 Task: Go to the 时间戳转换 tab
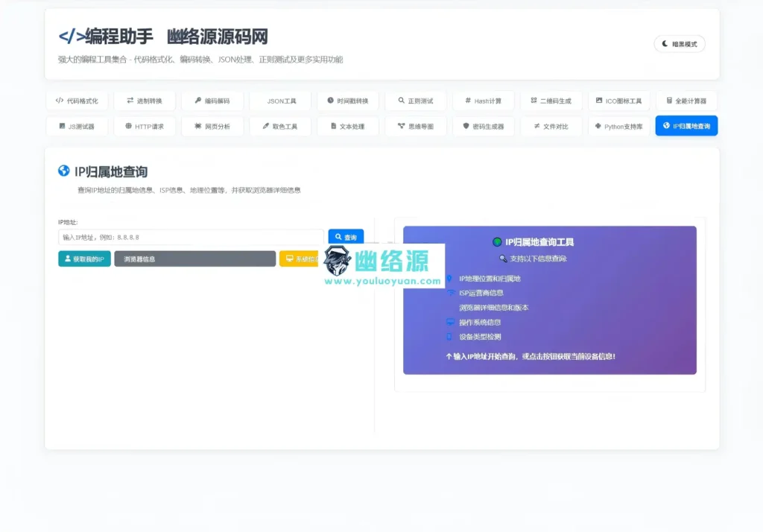click(348, 101)
